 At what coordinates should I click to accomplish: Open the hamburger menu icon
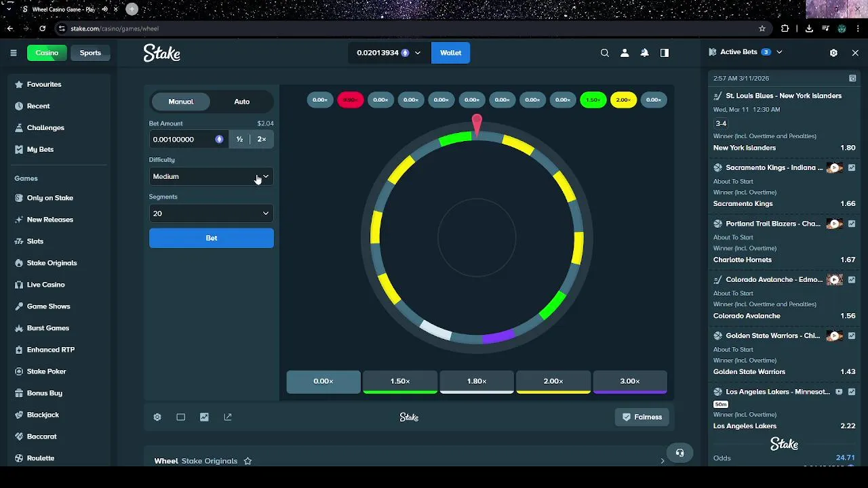(13, 53)
